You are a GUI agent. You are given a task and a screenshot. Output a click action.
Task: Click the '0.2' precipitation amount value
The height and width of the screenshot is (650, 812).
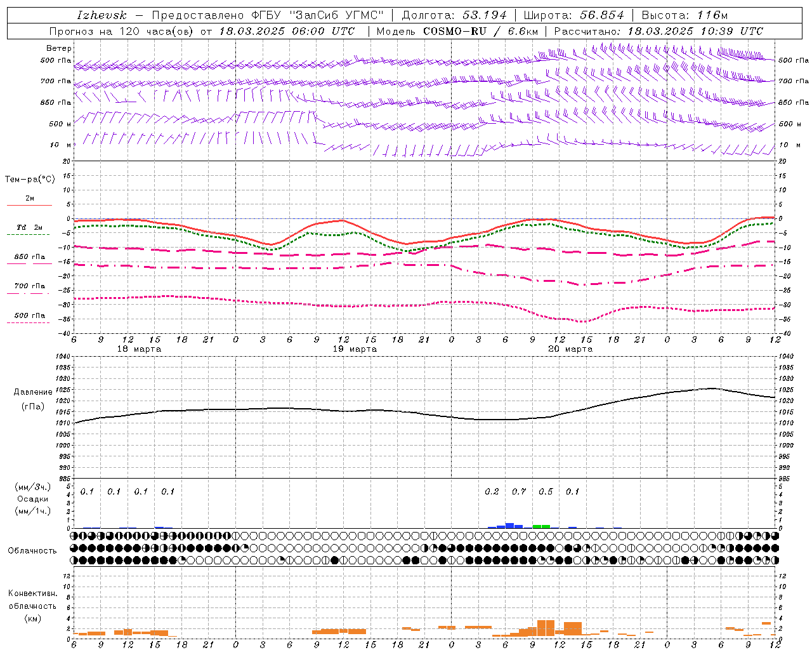click(492, 491)
